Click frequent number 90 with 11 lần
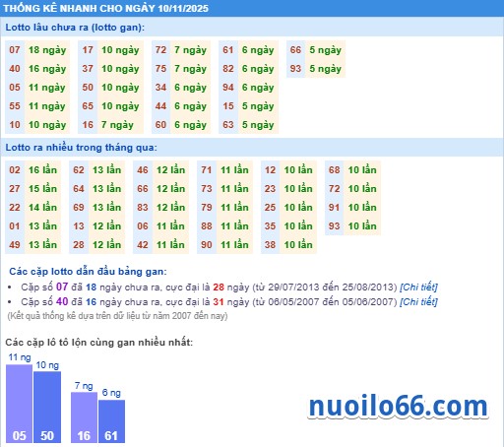Image resolution: width=504 pixels, height=447 pixels. [x=207, y=245]
